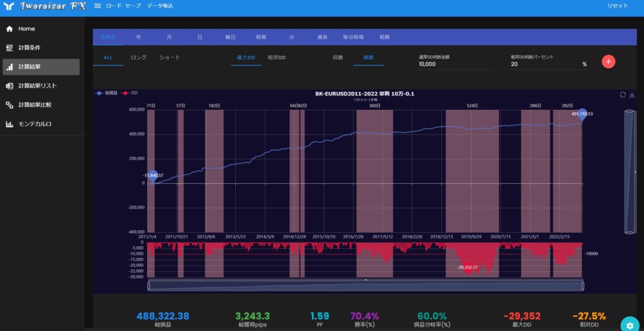Switch to the 月 tab
Viewport: 644px width, 331px height.
click(x=169, y=37)
